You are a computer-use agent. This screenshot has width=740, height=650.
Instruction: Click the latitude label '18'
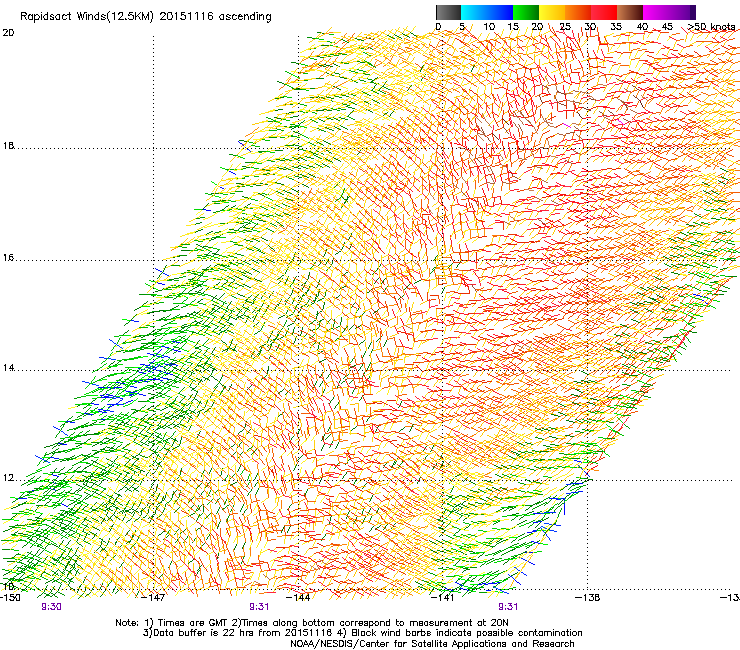tap(8, 145)
